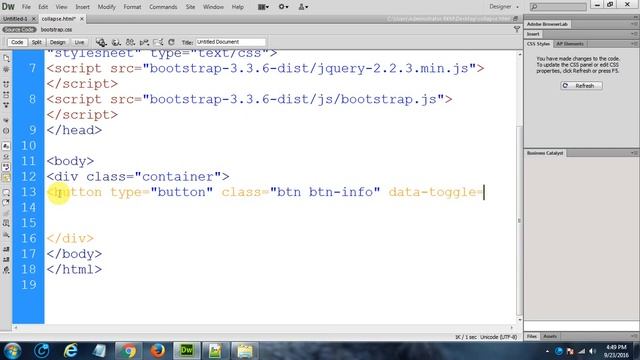Enable Live view
The image size is (640, 360).
(x=79, y=42)
